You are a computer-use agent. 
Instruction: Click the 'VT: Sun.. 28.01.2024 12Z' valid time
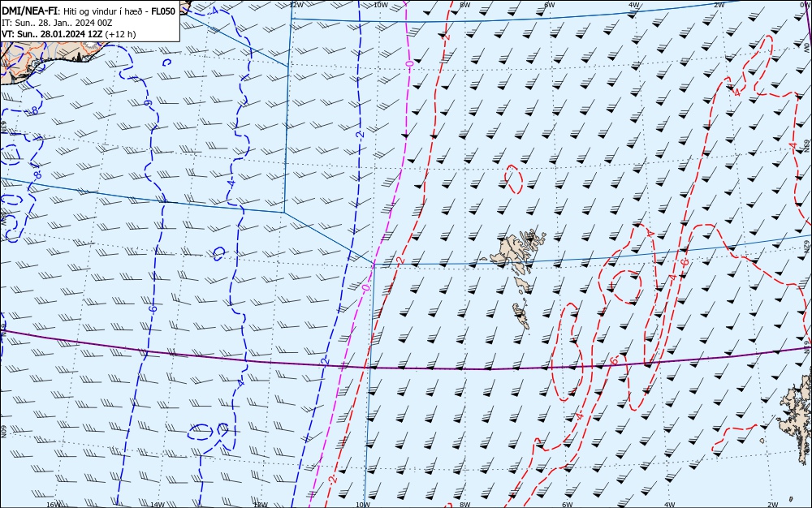(x=52, y=34)
